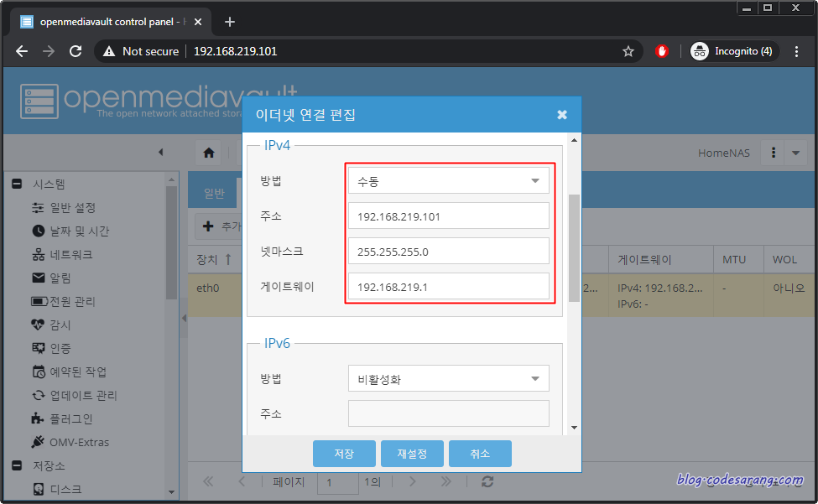This screenshot has width=818, height=504.
Task: Click the IPv4 주소 field 192.168.219.101
Action: (x=449, y=216)
